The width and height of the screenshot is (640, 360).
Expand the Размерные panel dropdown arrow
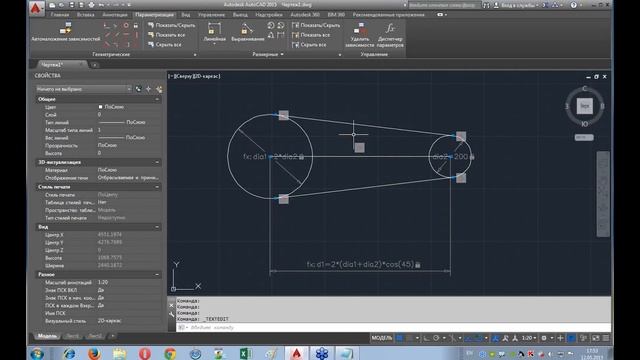click(282, 54)
